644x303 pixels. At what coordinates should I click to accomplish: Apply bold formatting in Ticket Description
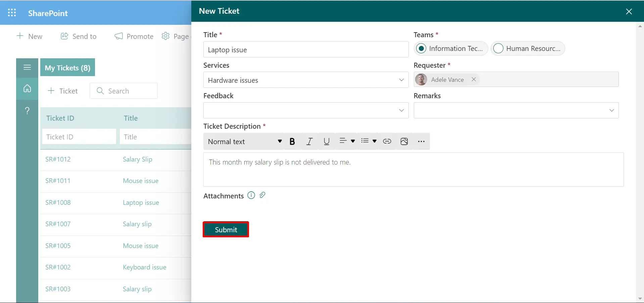point(292,141)
